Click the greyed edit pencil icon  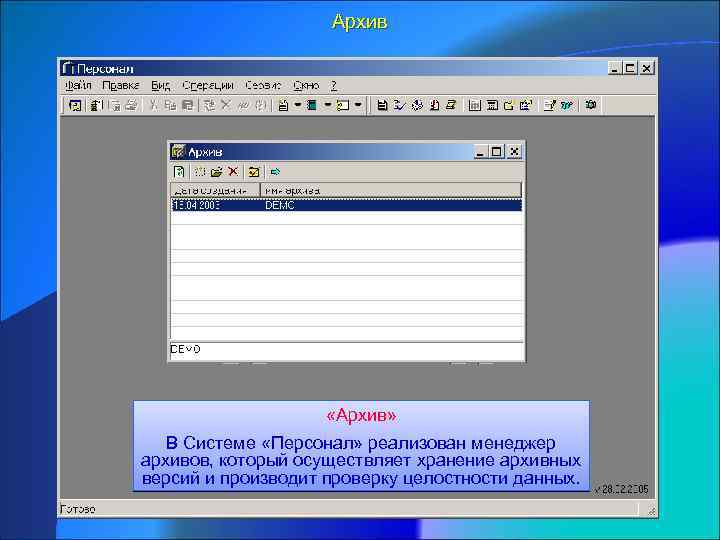[x=243, y=106]
